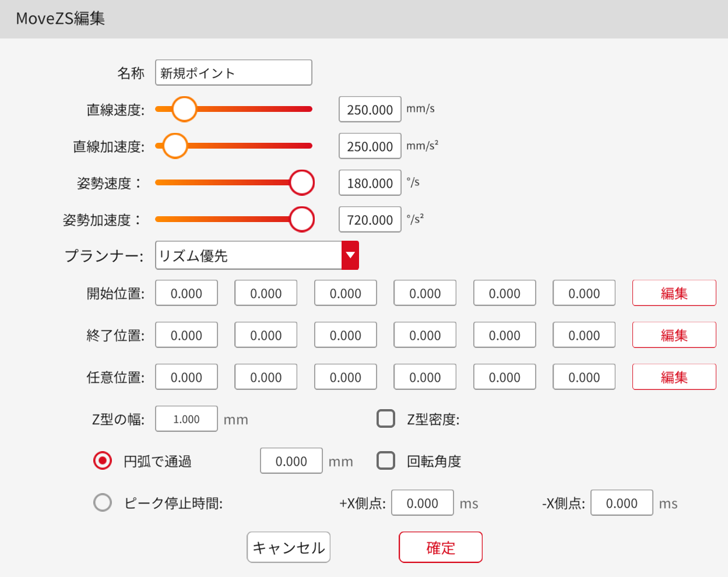This screenshot has width=728, height=577.
Task: Select the リズム優先 planner combo box
Action: 248,255
